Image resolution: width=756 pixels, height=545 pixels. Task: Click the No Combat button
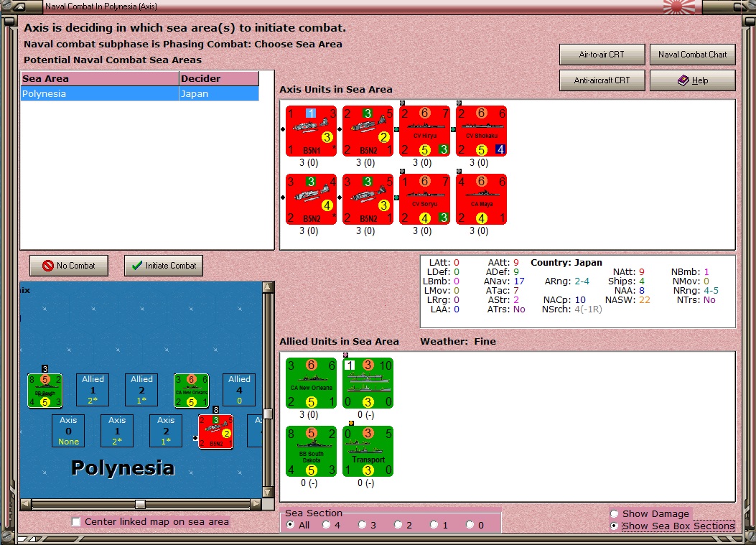pos(68,266)
